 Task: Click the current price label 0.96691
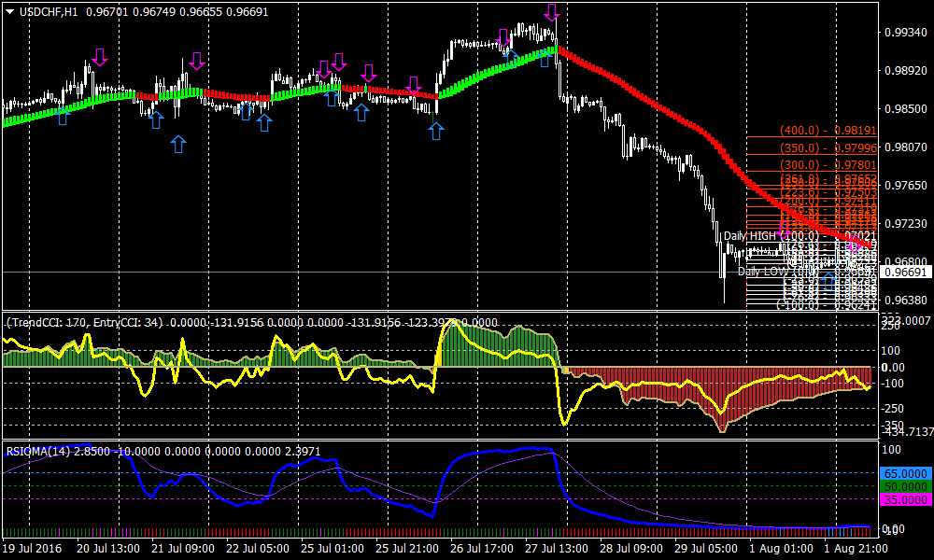click(x=905, y=273)
